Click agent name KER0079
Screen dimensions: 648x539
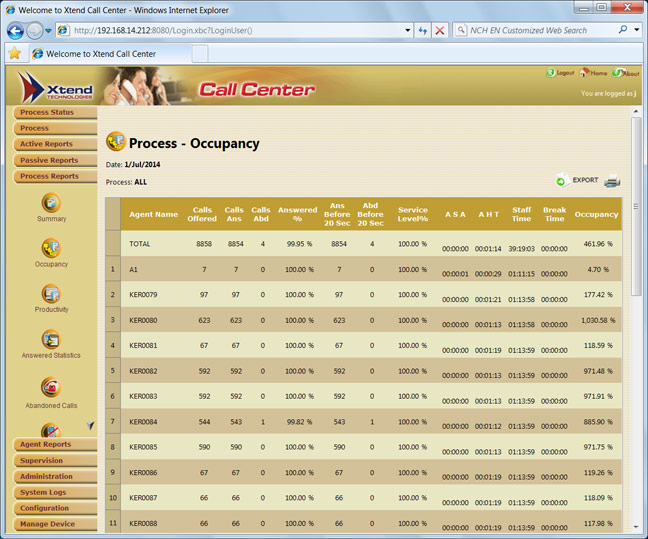coord(143,295)
